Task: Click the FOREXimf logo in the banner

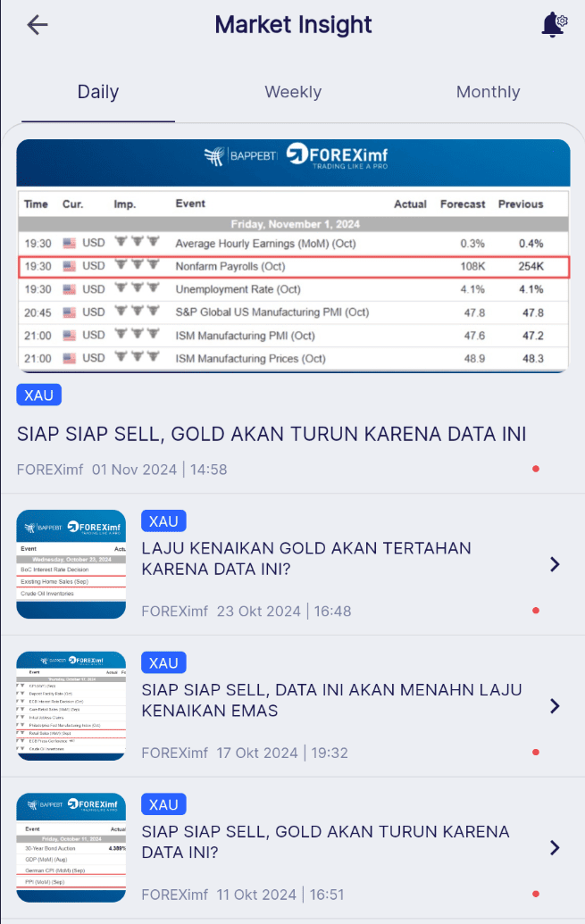Action: pyautogui.click(x=338, y=155)
